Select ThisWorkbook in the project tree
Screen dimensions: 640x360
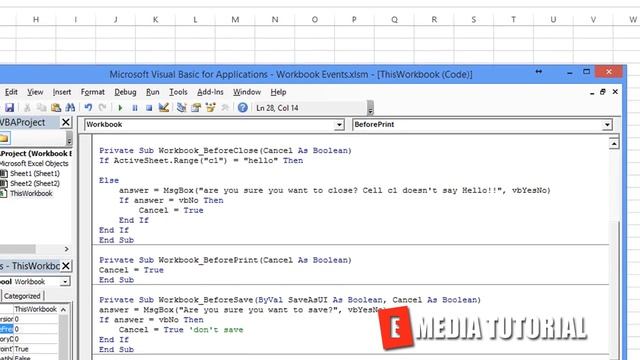[x=31, y=193]
